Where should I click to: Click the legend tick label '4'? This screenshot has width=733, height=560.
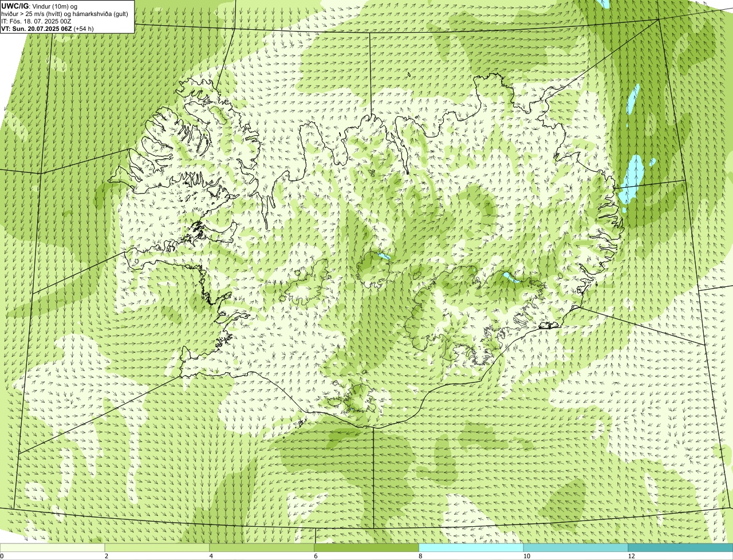pos(211,556)
